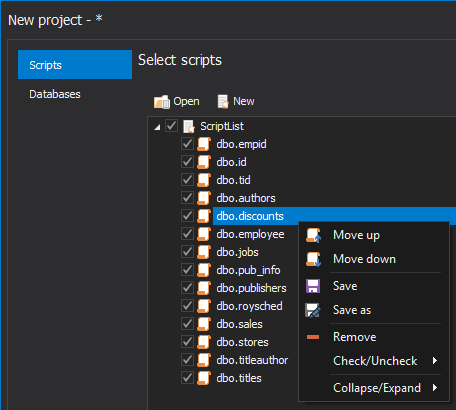Click the New script icon
This screenshot has width=456, height=410.
pos(223,101)
